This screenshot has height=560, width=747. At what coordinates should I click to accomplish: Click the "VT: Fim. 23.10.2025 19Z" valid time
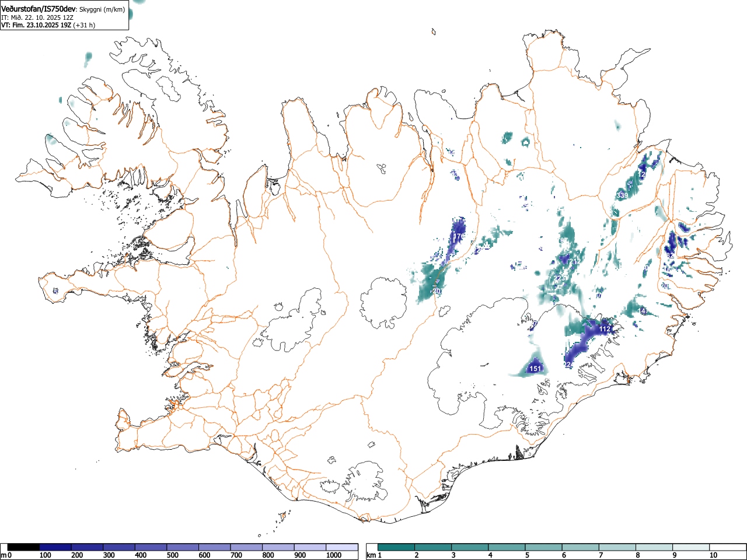coord(36,25)
